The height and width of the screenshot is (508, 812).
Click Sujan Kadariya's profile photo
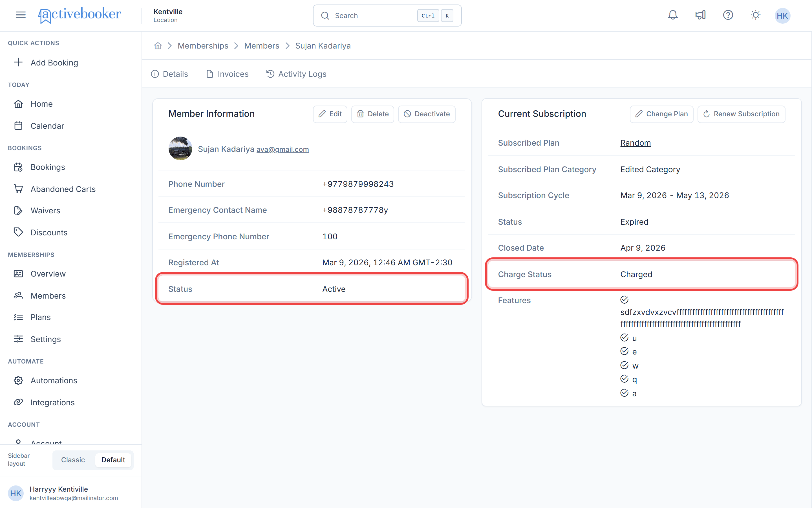pyautogui.click(x=180, y=148)
